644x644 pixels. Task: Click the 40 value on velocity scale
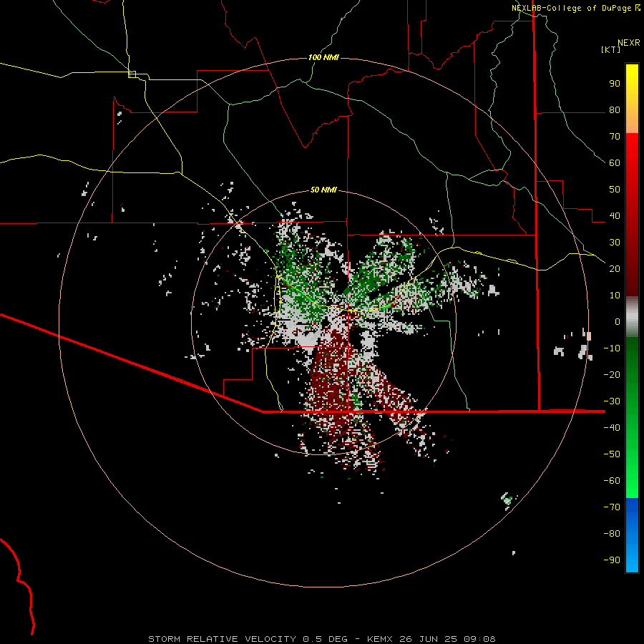(615, 215)
